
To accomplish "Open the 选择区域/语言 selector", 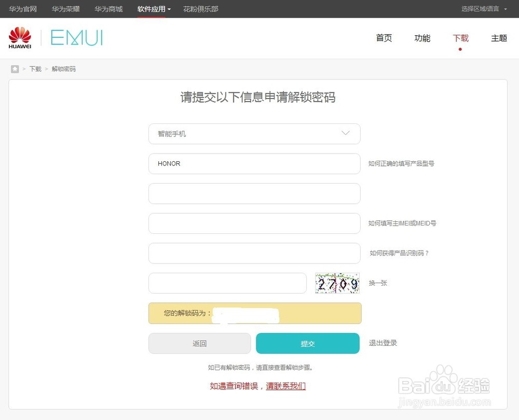I will (484, 9).
